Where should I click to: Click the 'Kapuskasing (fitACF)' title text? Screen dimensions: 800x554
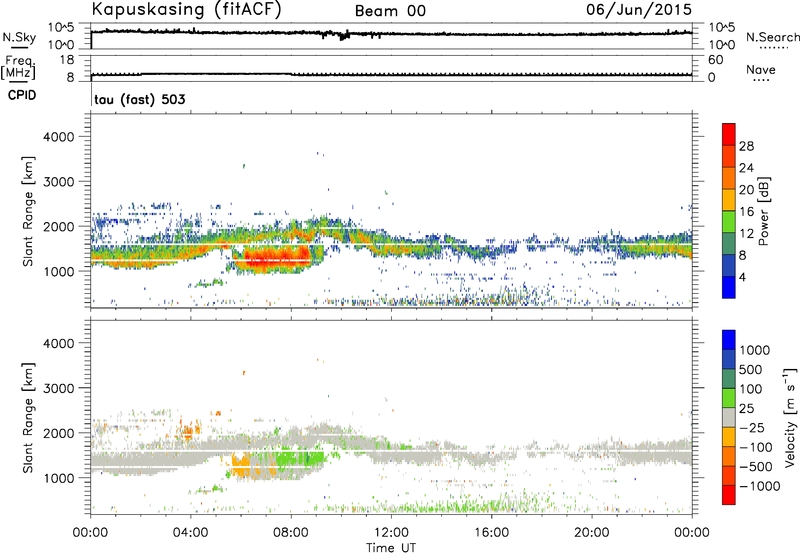pyautogui.click(x=186, y=9)
